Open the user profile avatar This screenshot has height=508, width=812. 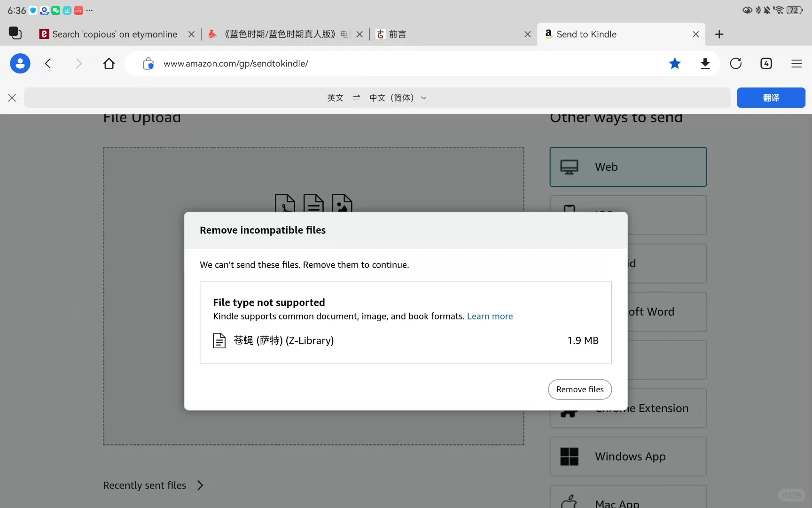[x=20, y=63]
